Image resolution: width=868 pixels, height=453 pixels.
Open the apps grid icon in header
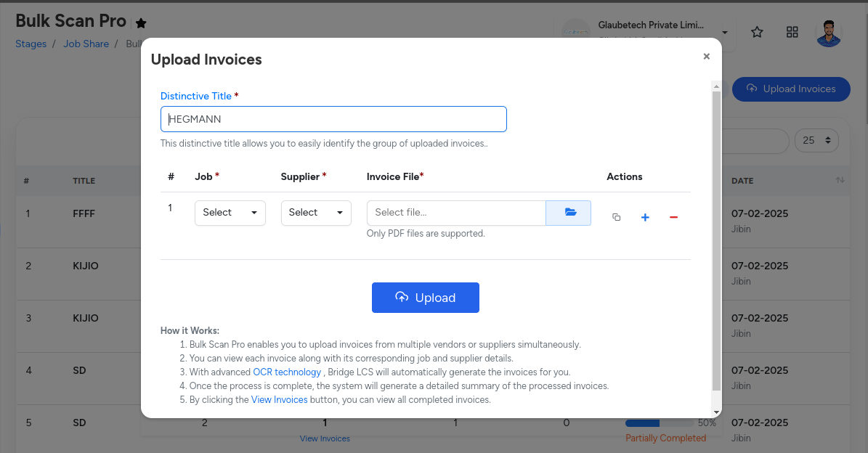tap(792, 32)
